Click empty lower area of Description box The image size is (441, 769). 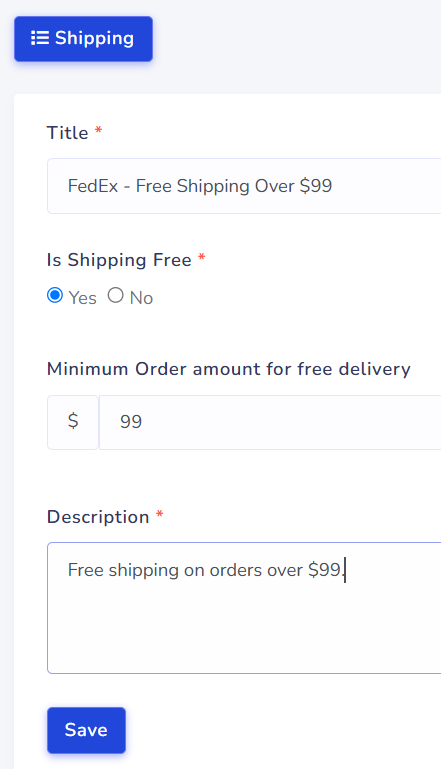click(244, 633)
